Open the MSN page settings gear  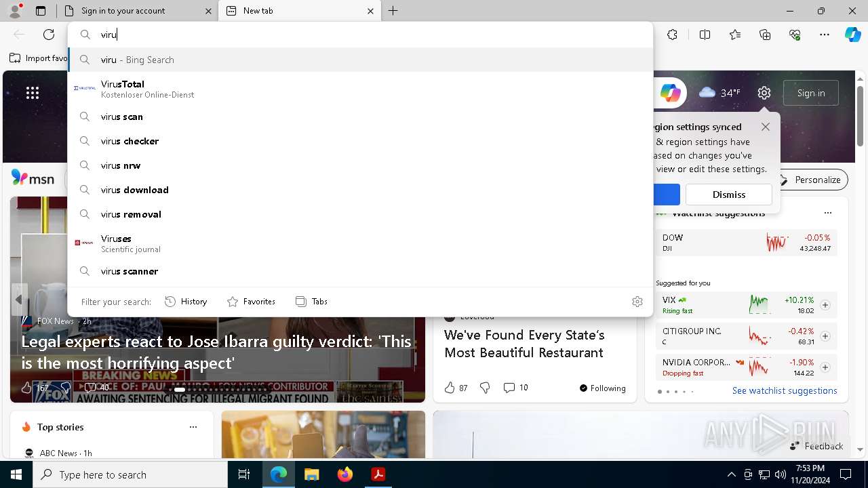[x=764, y=93]
